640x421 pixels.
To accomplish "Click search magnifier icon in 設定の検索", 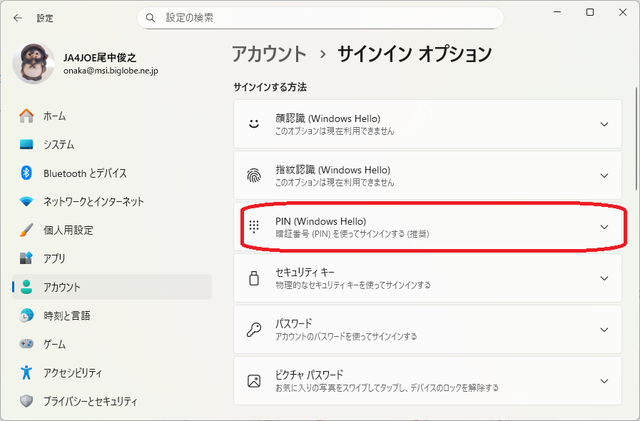I will [x=150, y=18].
